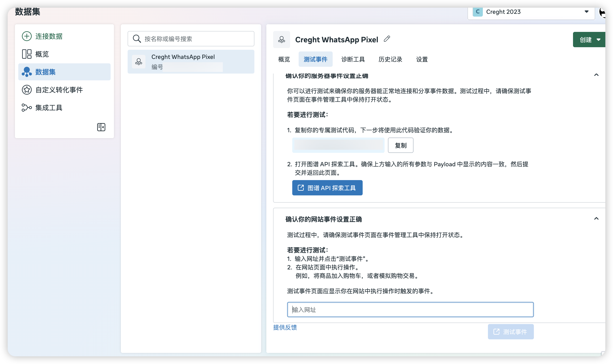The height and width of the screenshot is (364, 613).
Task: Focus the 输入网址 URL input field
Action: tap(410, 310)
